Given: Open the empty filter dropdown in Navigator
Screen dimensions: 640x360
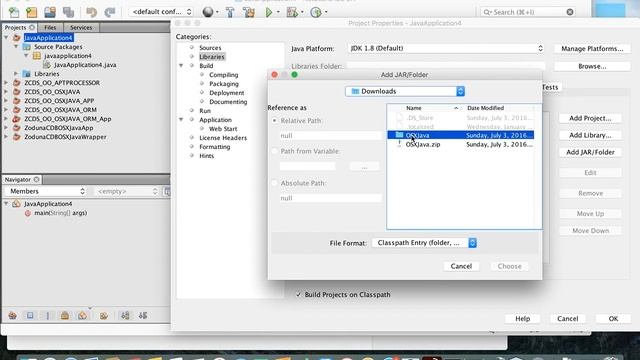Looking at the screenshot, I should [127, 191].
